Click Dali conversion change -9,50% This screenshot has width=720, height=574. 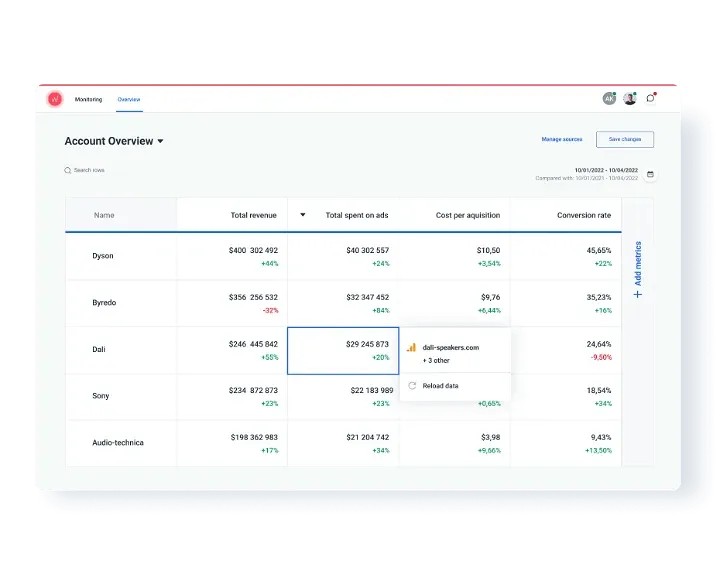click(601, 357)
